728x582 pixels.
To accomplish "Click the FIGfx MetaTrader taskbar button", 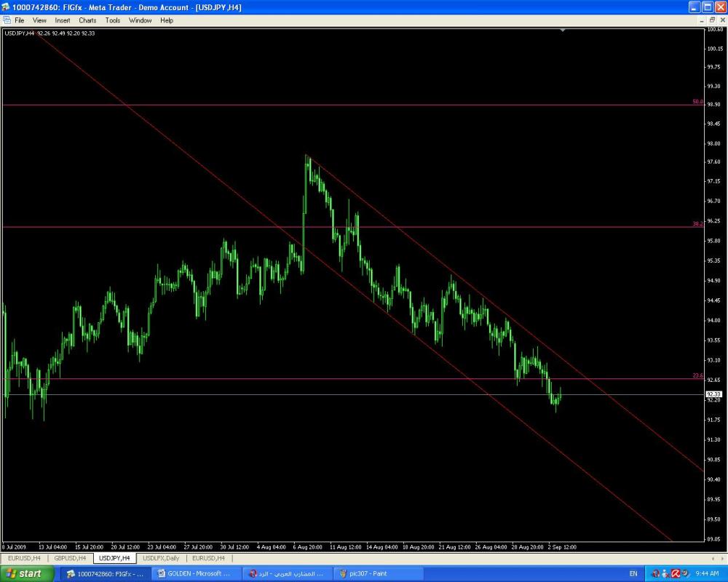I will coord(106,574).
